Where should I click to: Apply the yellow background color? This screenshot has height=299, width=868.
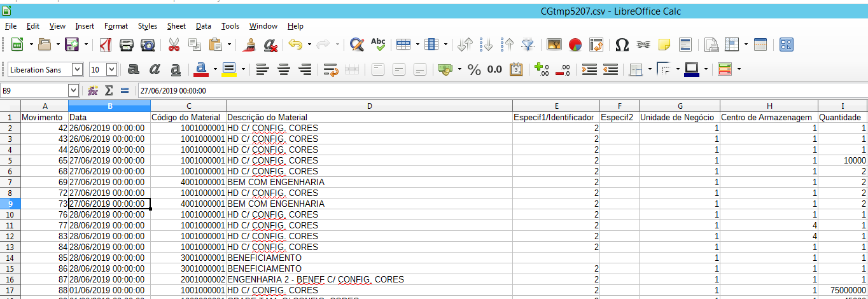(229, 69)
